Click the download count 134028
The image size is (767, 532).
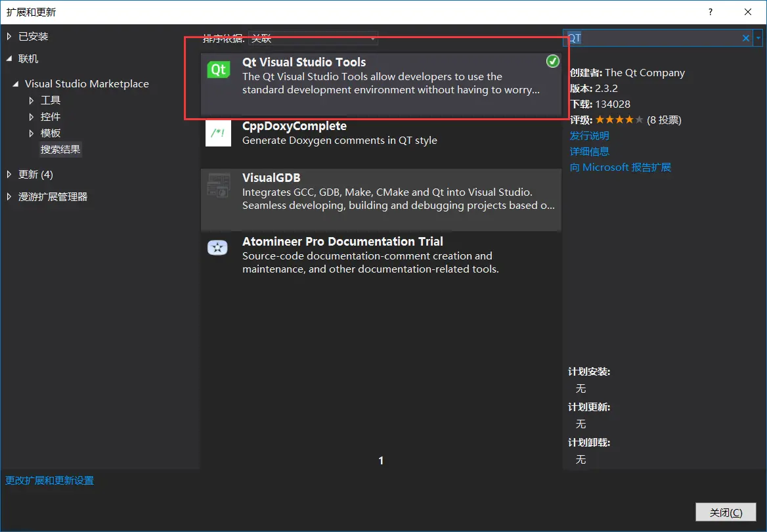coord(613,104)
